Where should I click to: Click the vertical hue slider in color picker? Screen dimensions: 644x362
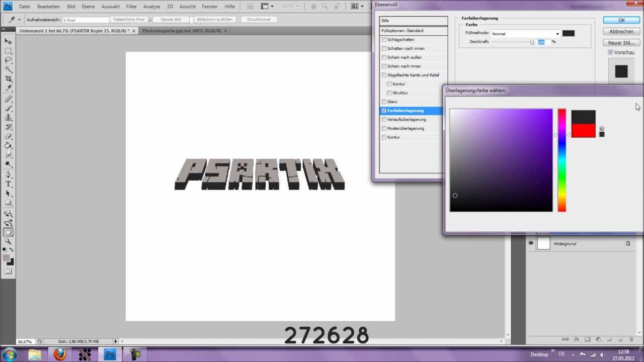(x=561, y=160)
